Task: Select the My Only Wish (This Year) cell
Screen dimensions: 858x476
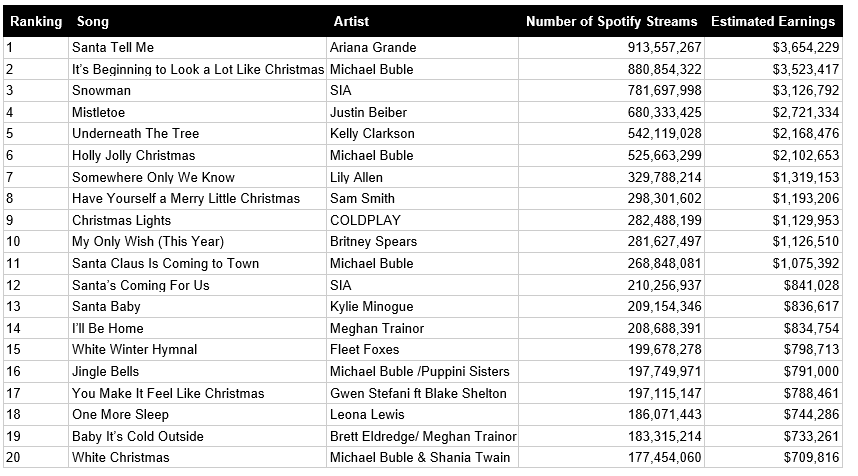Action: coord(148,241)
